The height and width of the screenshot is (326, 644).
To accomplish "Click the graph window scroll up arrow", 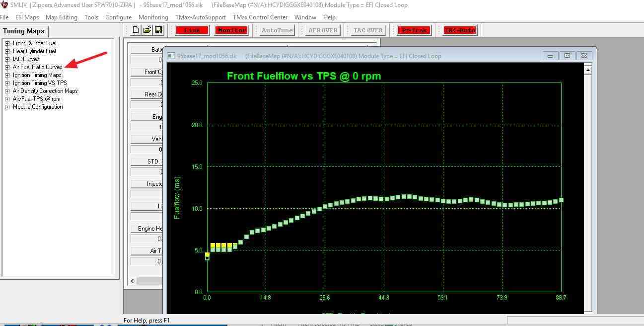I will tap(588, 70).
